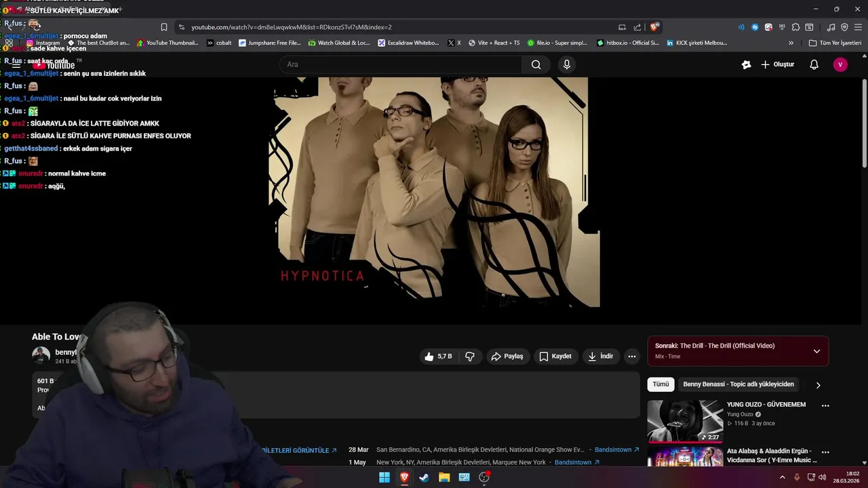Click the blue sound wave extension icon
This screenshot has width=868, height=488.
tap(741, 27)
